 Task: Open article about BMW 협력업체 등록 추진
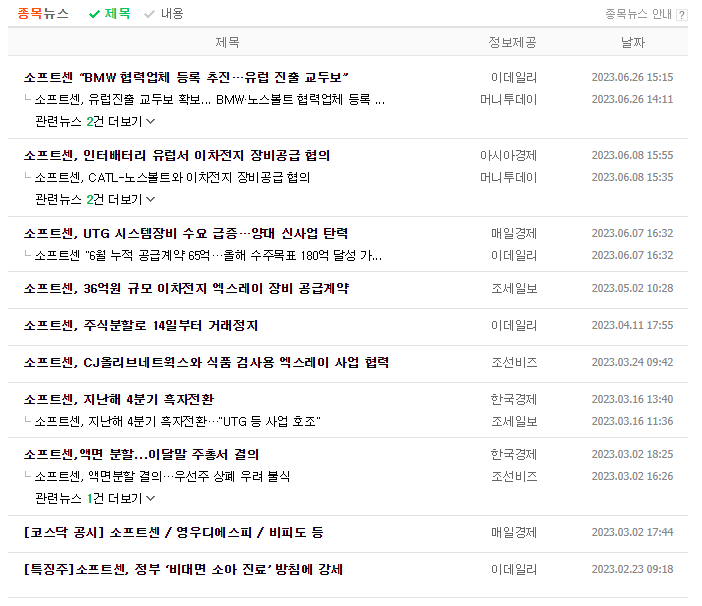click(186, 77)
